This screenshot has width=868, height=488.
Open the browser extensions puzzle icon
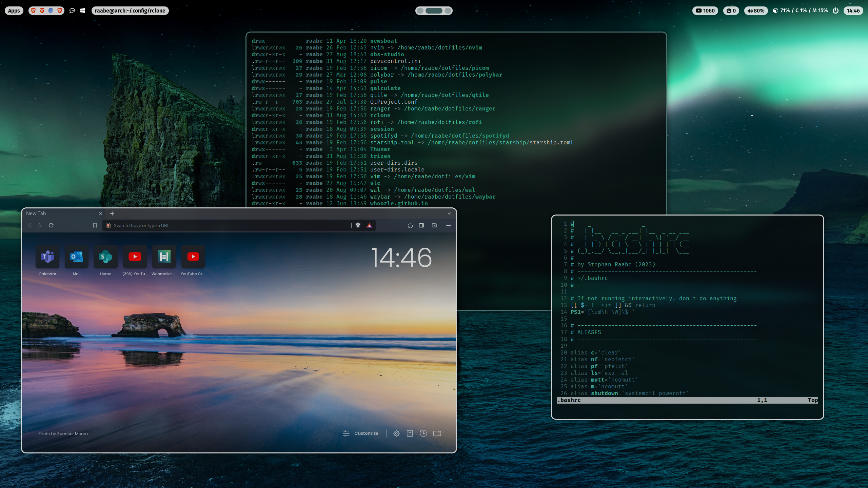410,225
